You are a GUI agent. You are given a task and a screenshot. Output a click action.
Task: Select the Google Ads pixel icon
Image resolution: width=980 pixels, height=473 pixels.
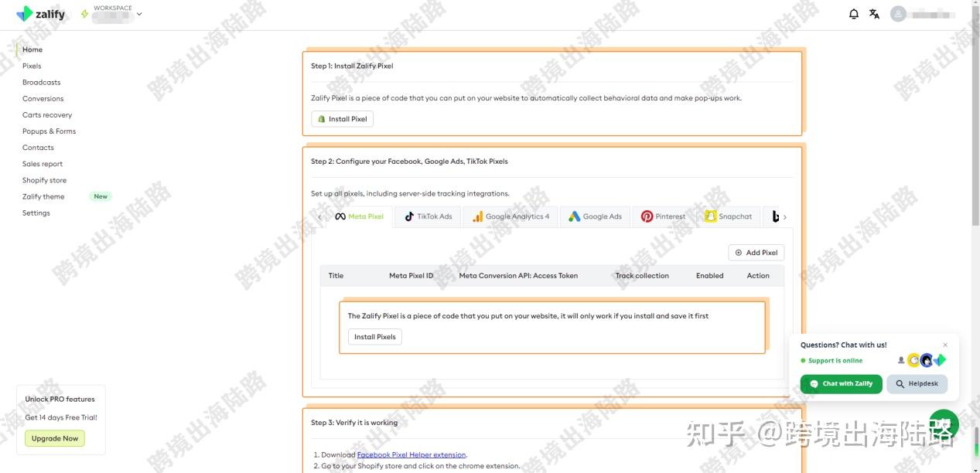pos(576,216)
